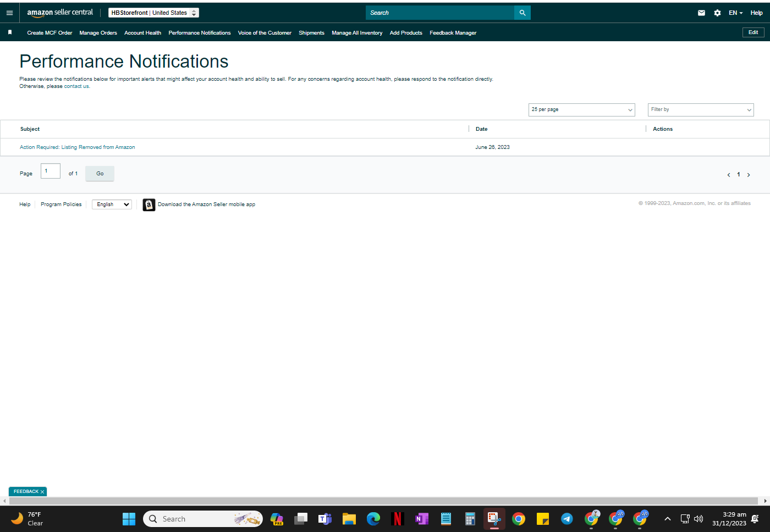Click the Amazon Seller mobile app icon

coord(148,204)
